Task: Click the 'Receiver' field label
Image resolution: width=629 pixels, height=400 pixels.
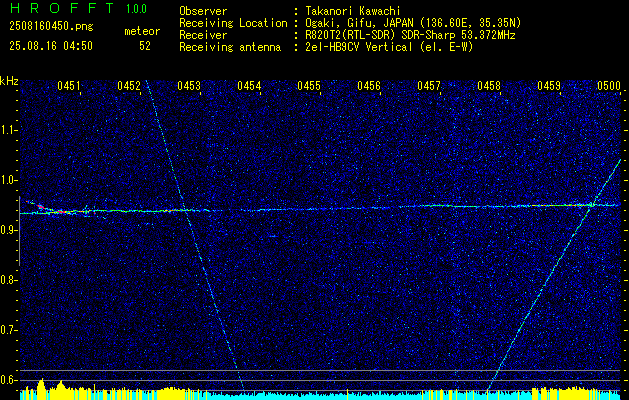Action: click(203, 35)
